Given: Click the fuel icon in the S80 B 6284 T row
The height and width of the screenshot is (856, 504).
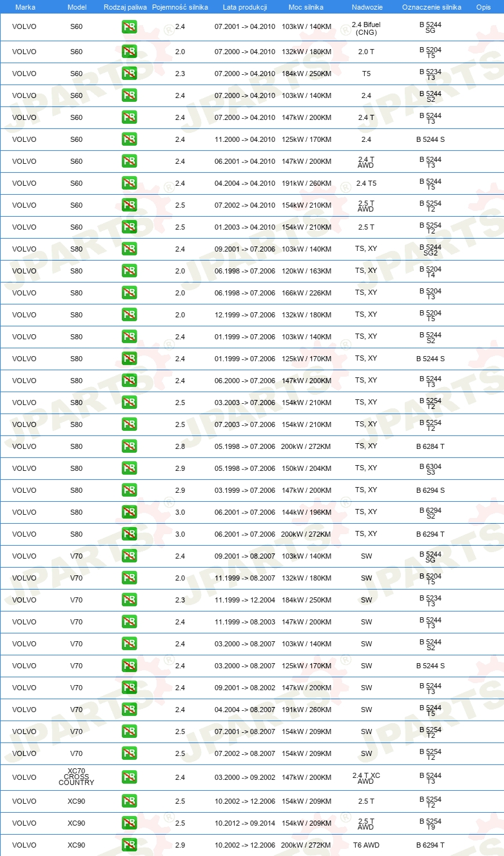Looking at the screenshot, I should pyautogui.click(x=129, y=446).
